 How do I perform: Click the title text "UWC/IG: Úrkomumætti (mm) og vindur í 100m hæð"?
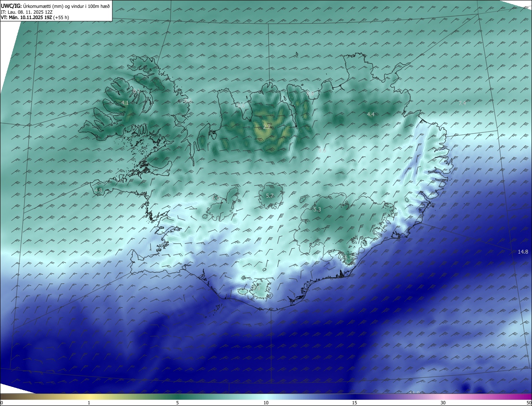coord(55,6)
